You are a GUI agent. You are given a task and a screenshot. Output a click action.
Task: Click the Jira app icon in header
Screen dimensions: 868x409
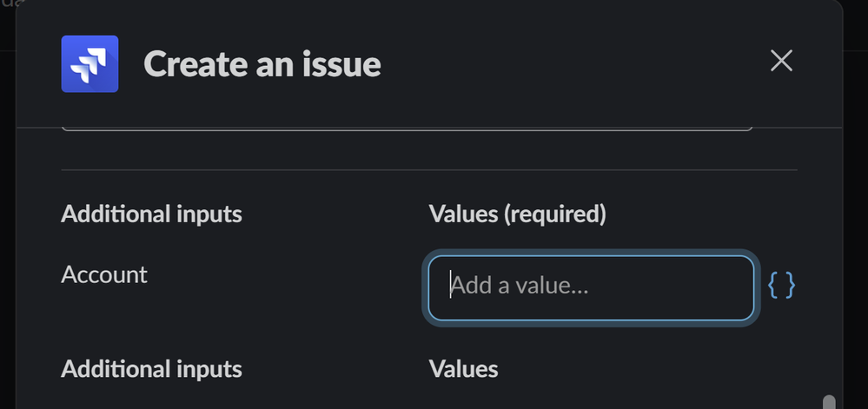pyautogui.click(x=89, y=63)
